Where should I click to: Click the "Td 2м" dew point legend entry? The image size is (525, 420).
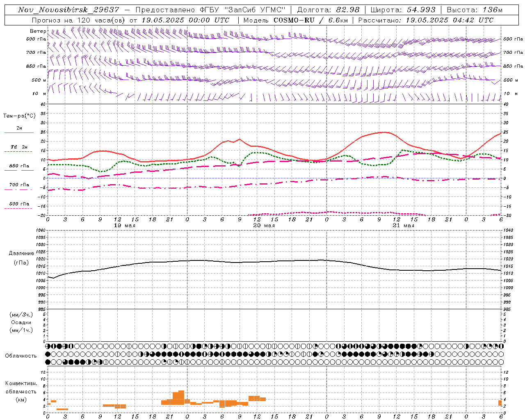pos(19,147)
